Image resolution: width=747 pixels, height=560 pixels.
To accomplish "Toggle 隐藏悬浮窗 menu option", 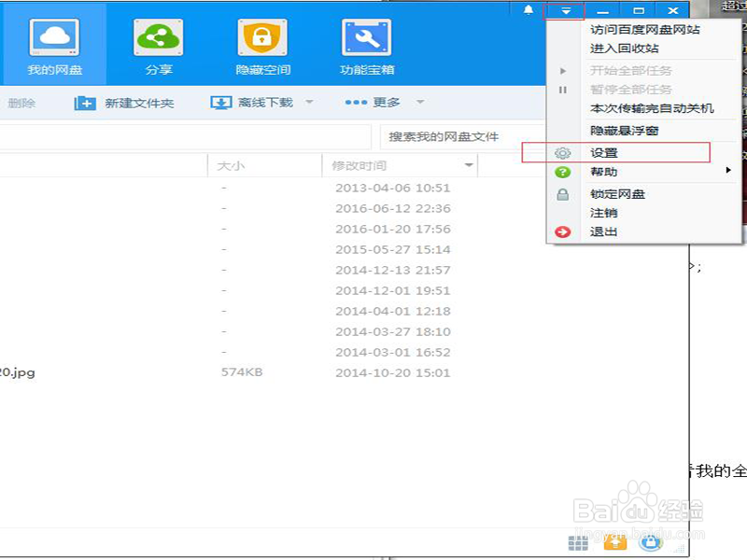I will click(624, 131).
